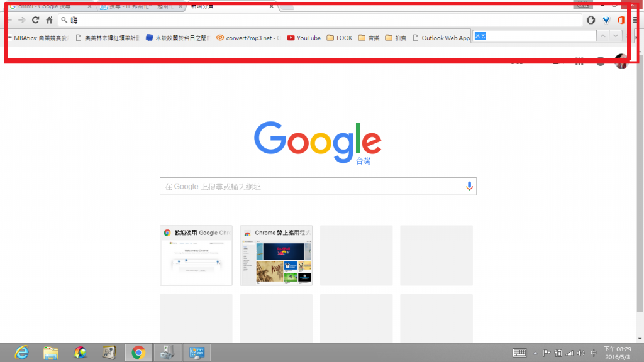The image size is (644, 362).
Task: Expand the LOOK bookmarks folder
Action: (339, 38)
